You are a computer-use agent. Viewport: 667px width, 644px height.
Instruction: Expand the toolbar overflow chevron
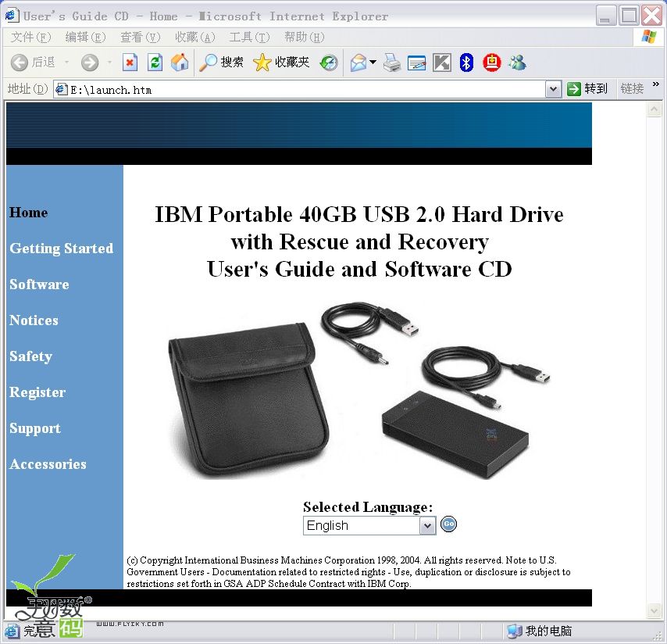(x=656, y=84)
